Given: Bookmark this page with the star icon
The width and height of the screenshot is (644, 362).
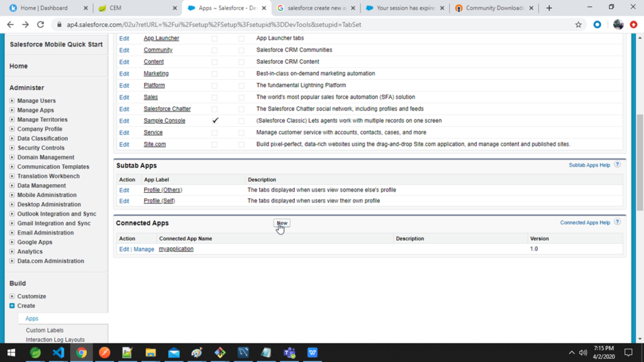Looking at the screenshot, I should [x=579, y=25].
